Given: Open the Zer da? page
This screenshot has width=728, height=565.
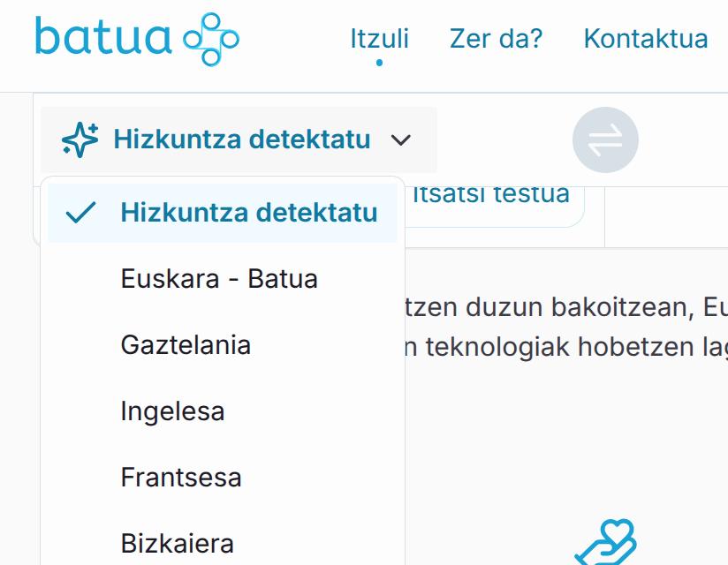Looking at the screenshot, I should (496, 39).
